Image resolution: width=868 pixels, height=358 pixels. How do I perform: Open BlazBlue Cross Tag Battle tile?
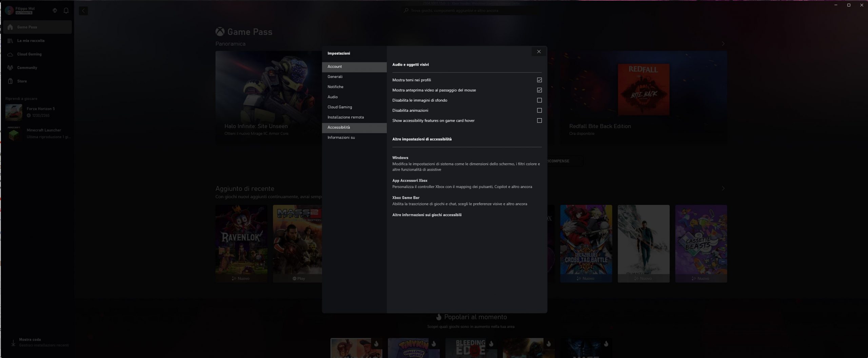coord(586,244)
